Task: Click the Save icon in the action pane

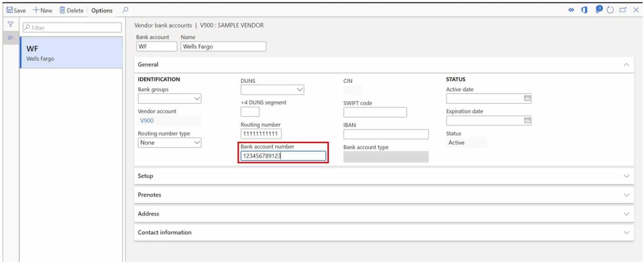Action: (16, 10)
